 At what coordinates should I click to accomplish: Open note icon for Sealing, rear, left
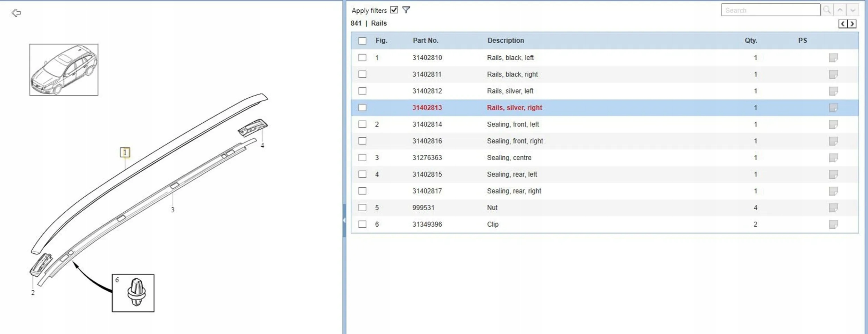point(833,174)
